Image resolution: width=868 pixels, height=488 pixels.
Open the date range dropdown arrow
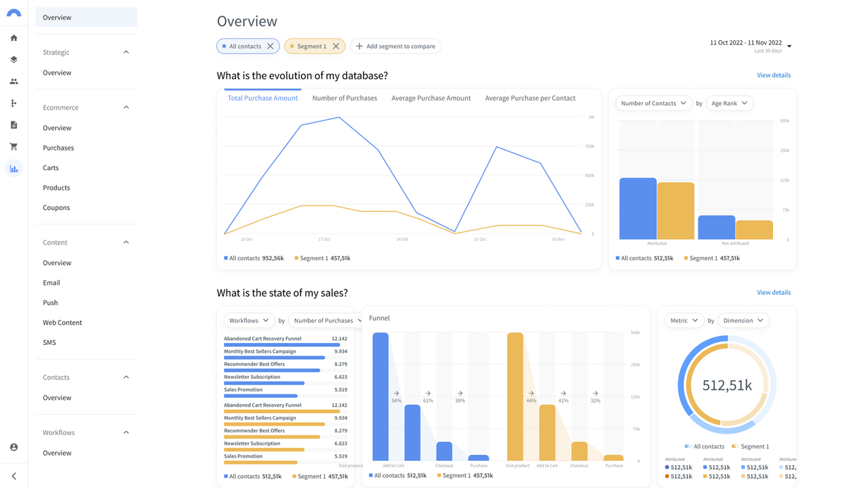(789, 46)
